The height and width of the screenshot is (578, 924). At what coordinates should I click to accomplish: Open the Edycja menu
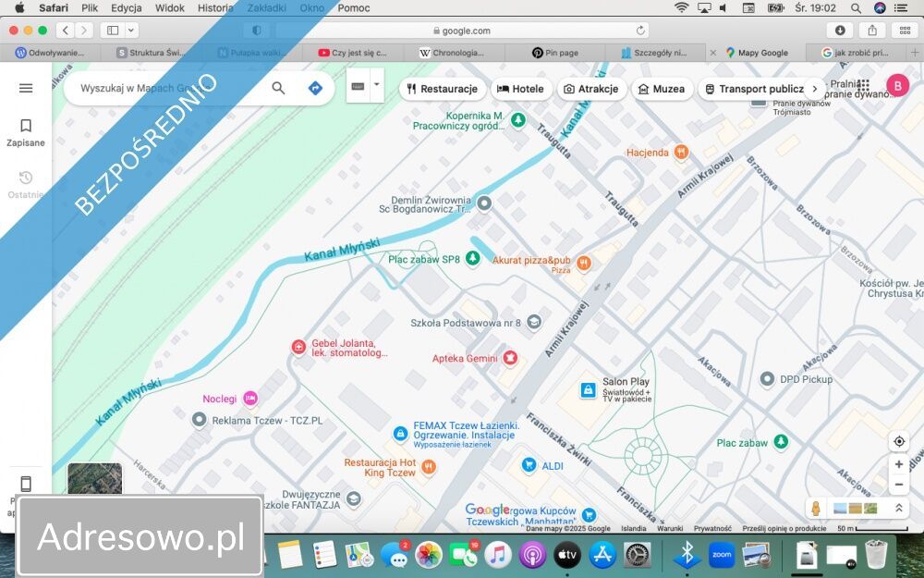126,7
